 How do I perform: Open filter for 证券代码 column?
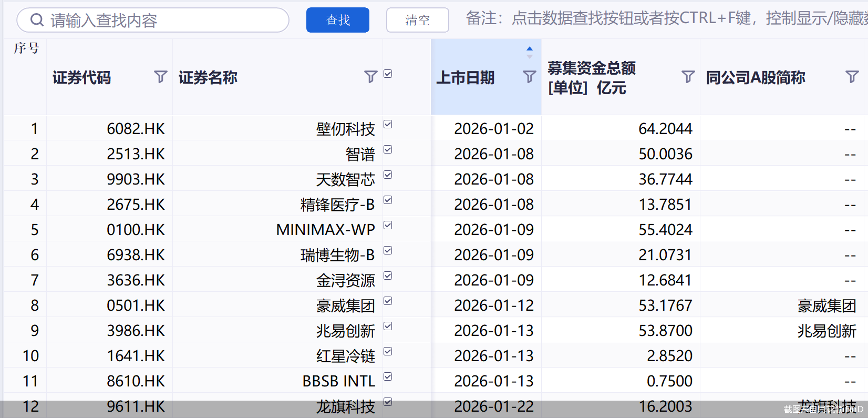pos(161,77)
